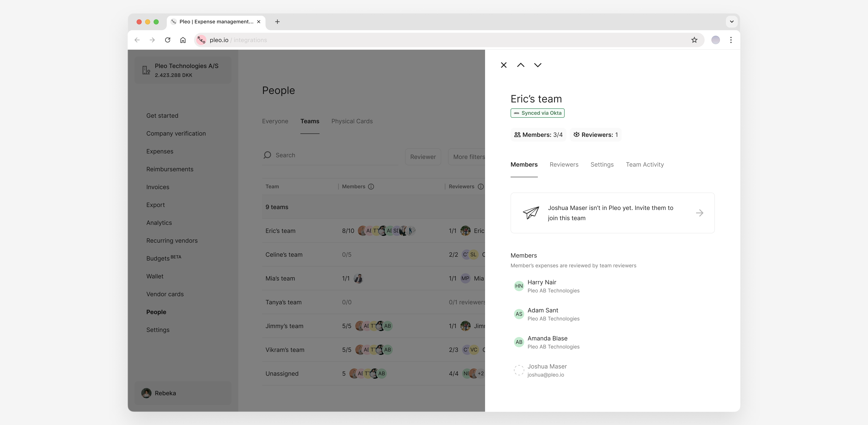Click the paper plane invite icon
Image resolution: width=868 pixels, height=425 pixels.
(531, 213)
